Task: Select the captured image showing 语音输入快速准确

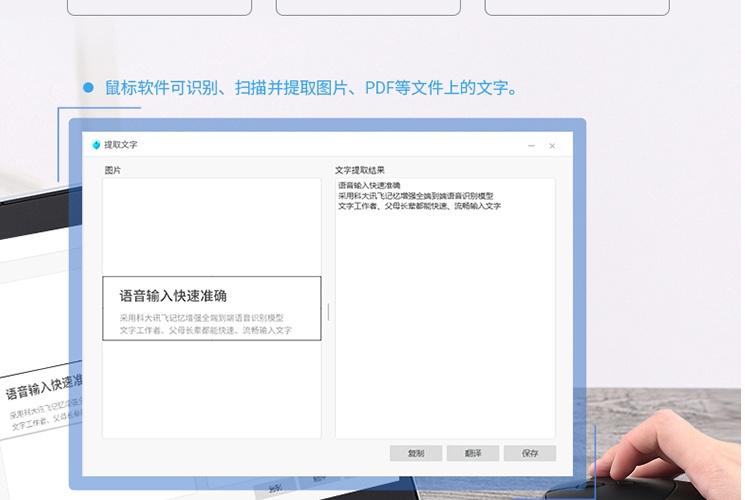Action: point(212,308)
